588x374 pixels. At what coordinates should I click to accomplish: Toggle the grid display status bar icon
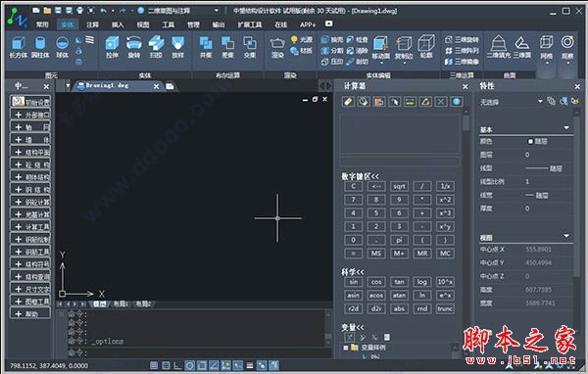166,365
